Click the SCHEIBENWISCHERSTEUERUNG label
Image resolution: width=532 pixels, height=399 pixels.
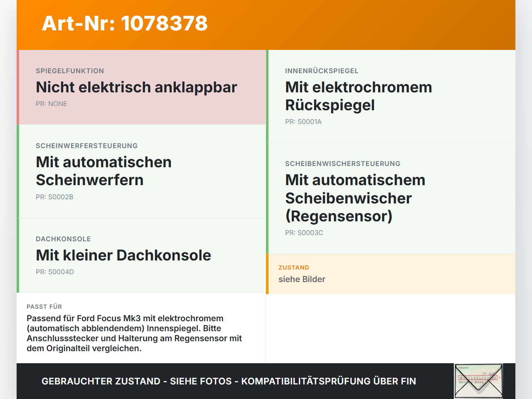[343, 164]
